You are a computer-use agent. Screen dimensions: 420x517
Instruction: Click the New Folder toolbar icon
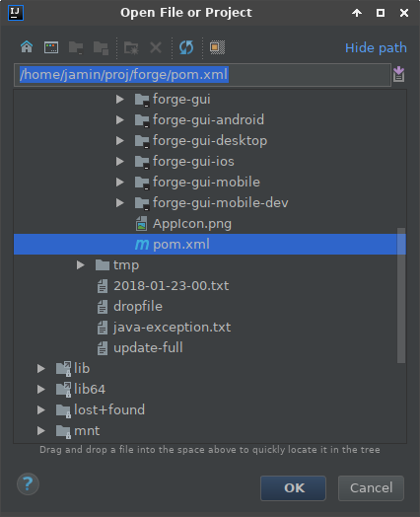tap(131, 47)
